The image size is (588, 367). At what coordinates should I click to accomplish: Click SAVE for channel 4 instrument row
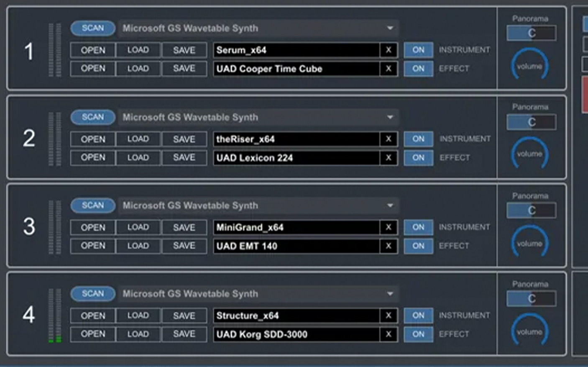(x=184, y=316)
